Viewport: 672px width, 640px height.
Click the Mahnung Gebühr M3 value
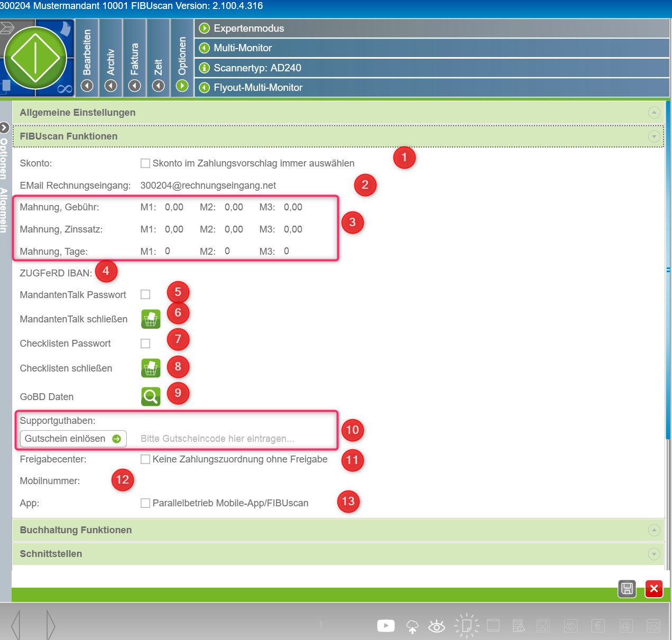click(x=293, y=207)
